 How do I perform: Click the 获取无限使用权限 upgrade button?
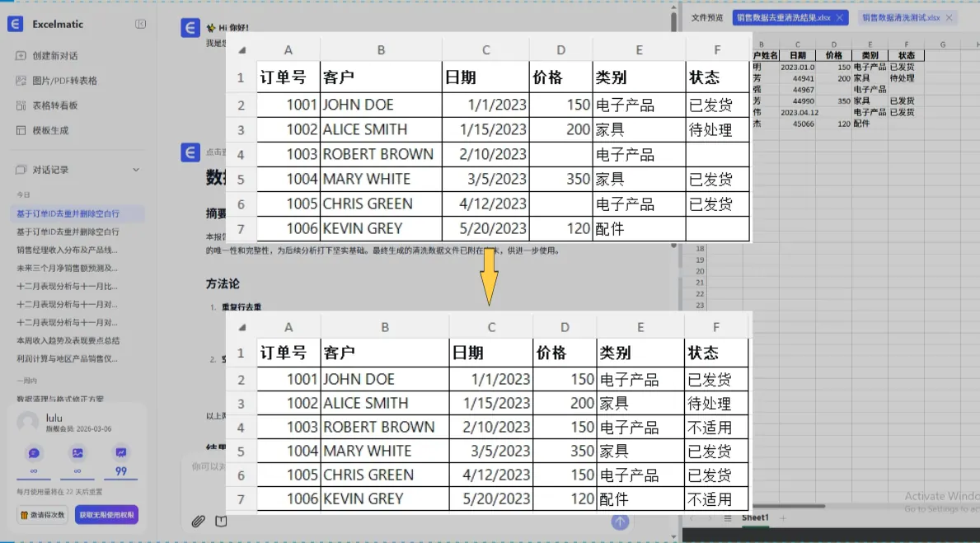[106, 515]
